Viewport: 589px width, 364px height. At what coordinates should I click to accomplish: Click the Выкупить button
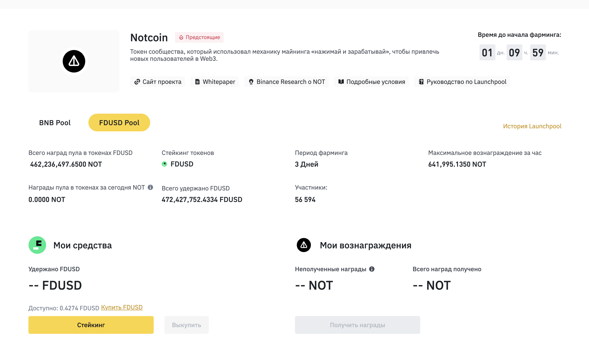point(187,325)
